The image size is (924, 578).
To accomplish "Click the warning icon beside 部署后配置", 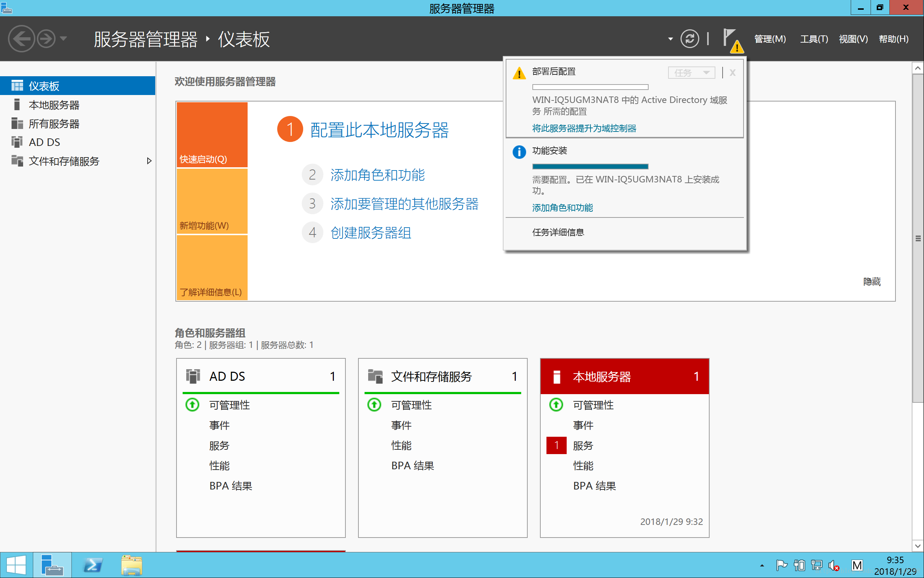I will pyautogui.click(x=519, y=73).
